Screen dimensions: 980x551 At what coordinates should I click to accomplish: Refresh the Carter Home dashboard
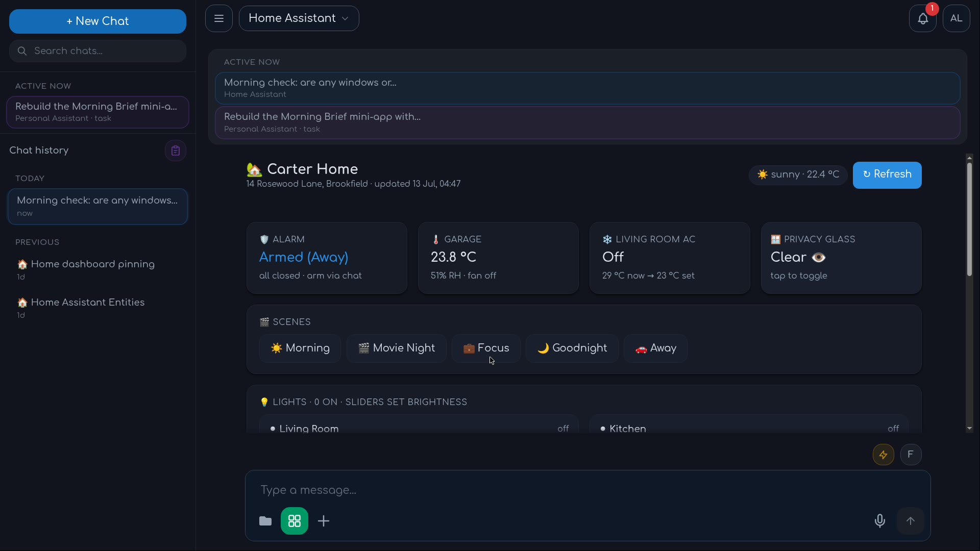click(x=887, y=175)
